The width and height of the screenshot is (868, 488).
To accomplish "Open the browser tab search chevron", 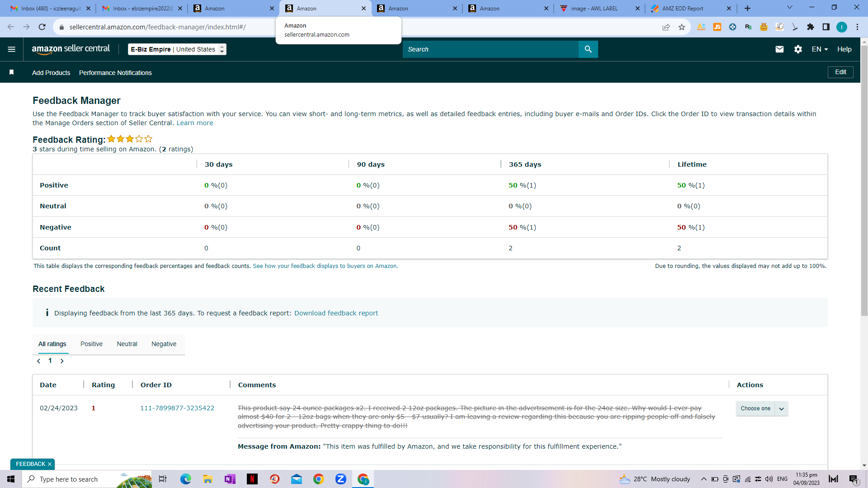I will [790, 7].
